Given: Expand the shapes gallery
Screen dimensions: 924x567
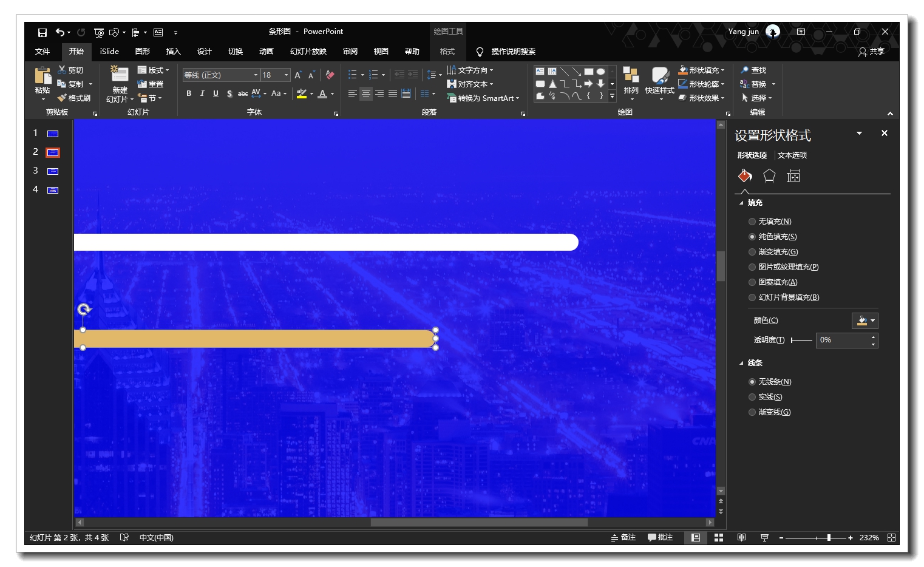Looking at the screenshot, I should [x=612, y=96].
